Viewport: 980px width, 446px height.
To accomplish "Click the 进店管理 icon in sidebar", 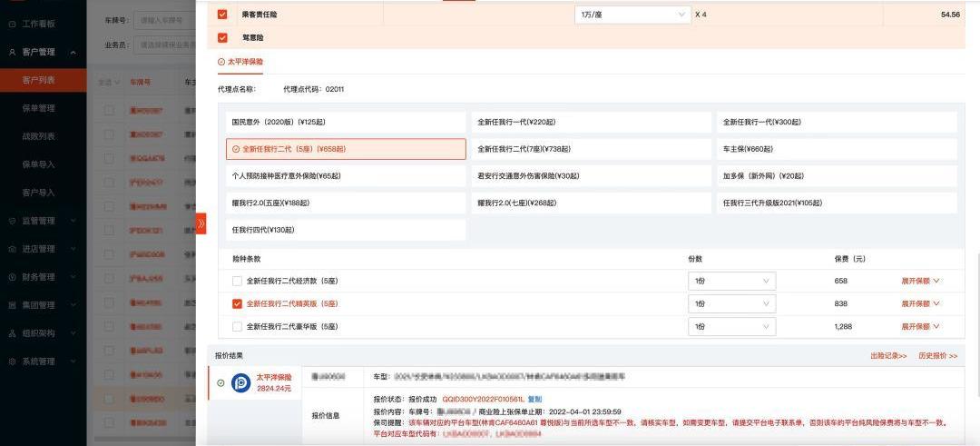I will coord(12,249).
